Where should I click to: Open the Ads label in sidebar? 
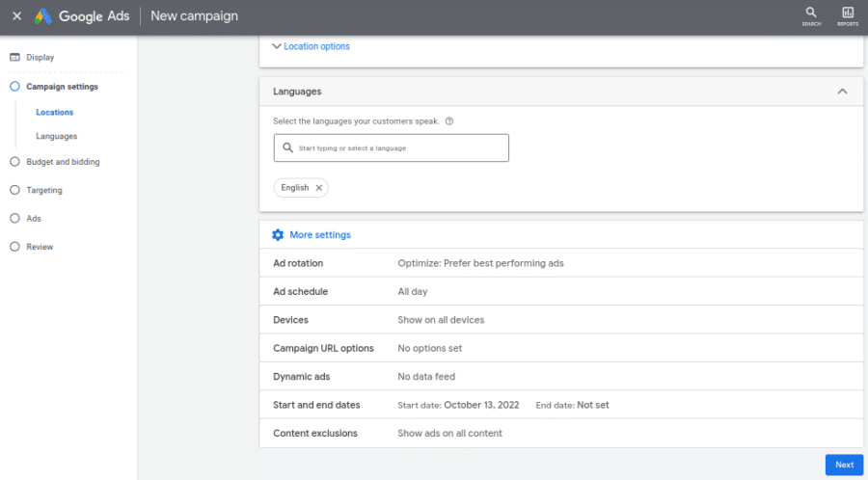coord(34,219)
